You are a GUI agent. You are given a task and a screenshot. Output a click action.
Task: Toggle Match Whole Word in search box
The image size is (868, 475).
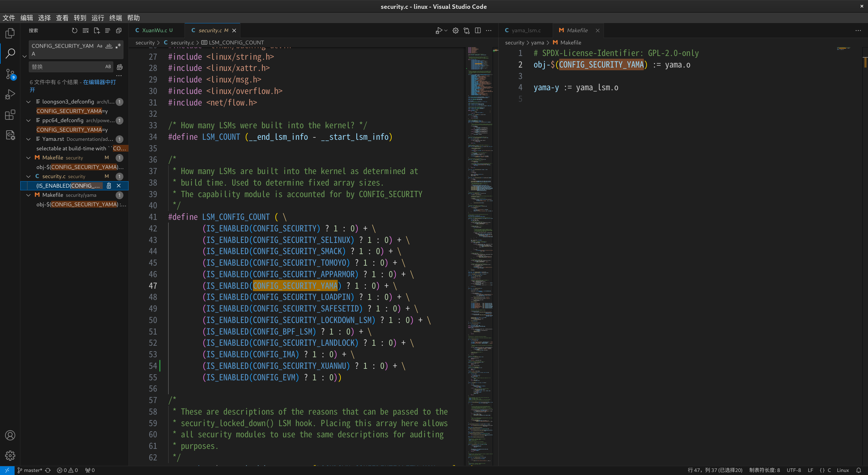109,46
